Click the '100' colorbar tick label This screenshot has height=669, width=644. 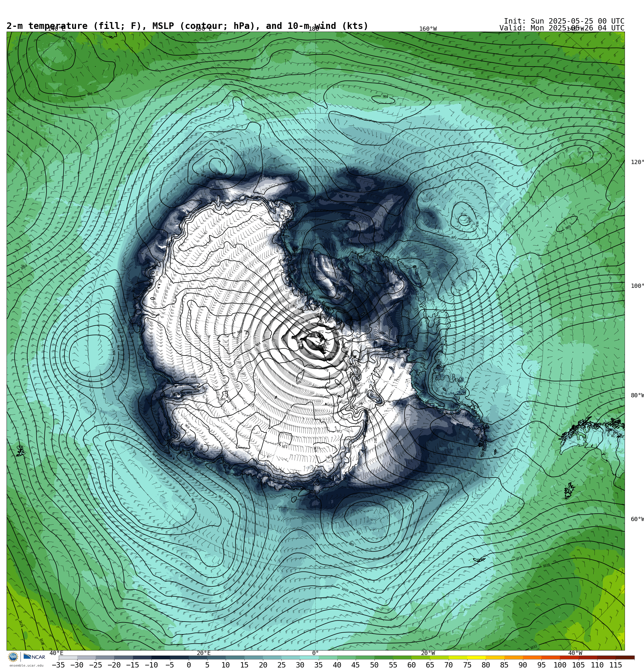coord(560,665)
